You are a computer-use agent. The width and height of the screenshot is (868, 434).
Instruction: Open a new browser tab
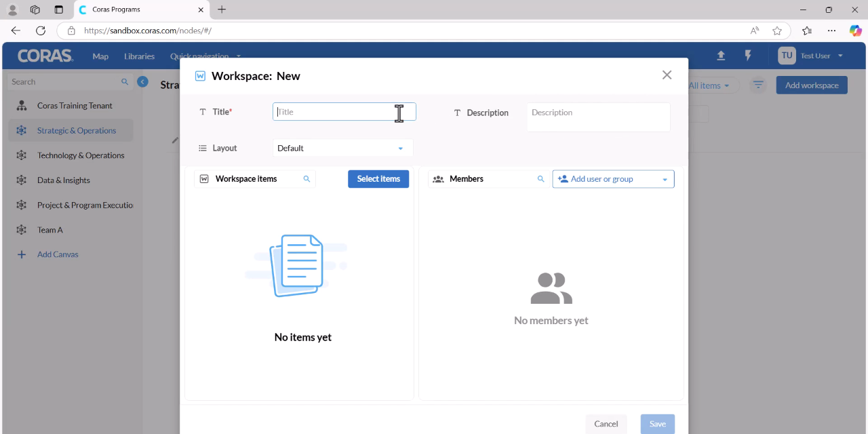[x=222, y=9]
